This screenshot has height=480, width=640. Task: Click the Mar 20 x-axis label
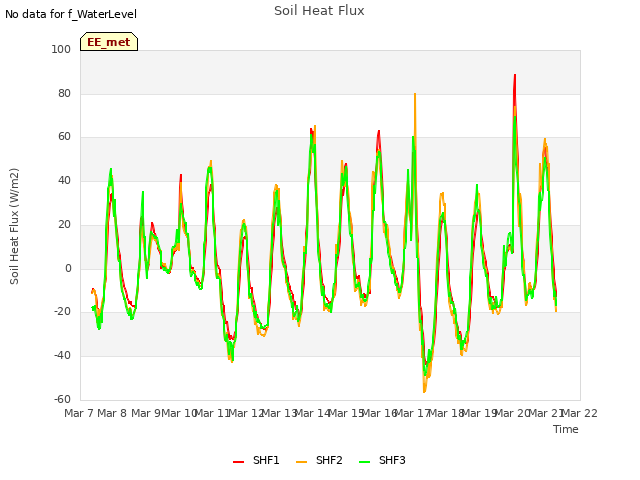(x=514, y=413)
